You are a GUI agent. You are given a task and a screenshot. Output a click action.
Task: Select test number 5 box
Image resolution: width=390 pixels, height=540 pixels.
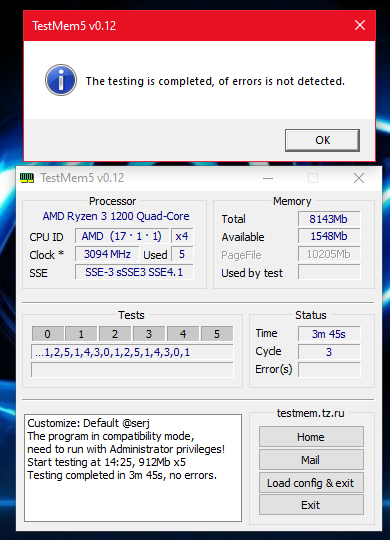click(217, 334)
